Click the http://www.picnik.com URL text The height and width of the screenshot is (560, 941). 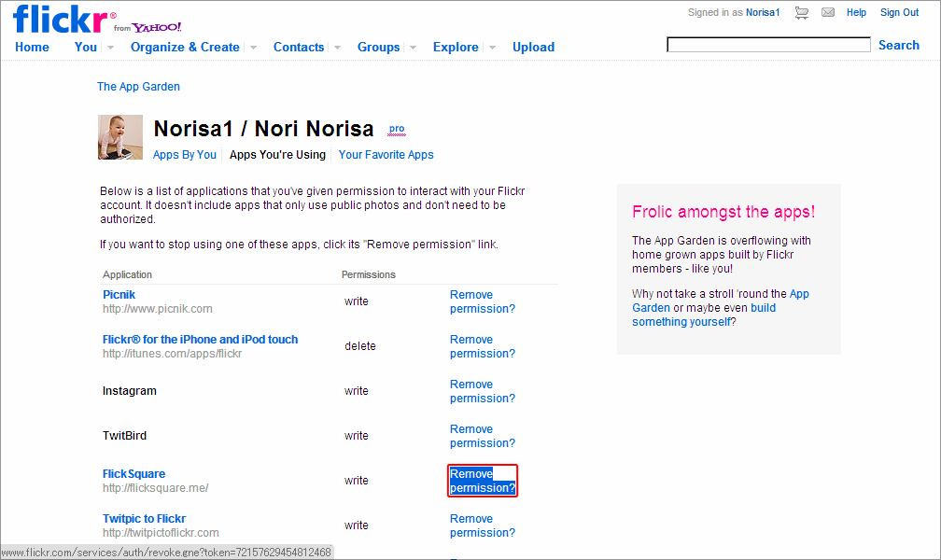157,309
